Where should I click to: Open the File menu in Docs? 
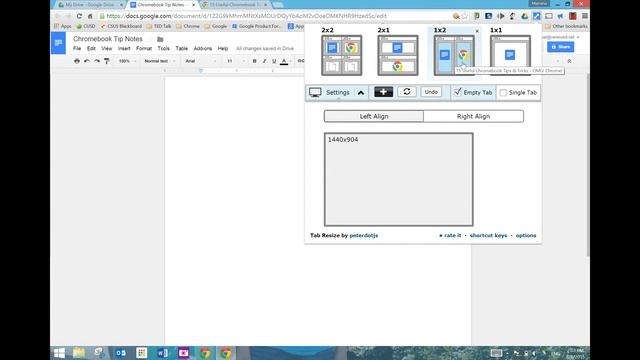tap(77, 48)
